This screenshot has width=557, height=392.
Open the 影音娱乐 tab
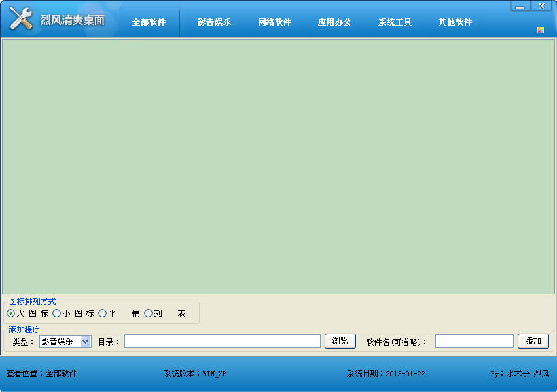(x=214, y=22)
